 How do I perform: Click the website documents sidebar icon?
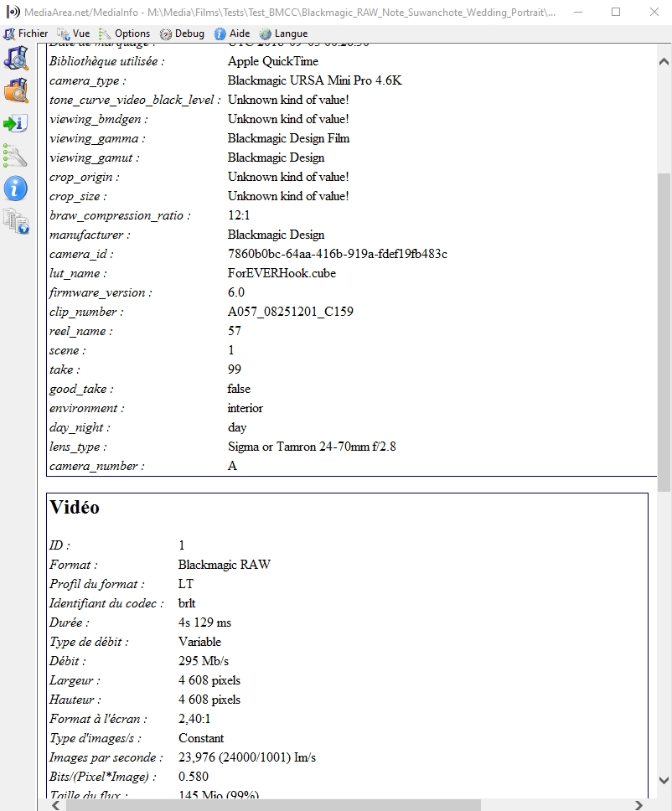[x=16, y=221]
